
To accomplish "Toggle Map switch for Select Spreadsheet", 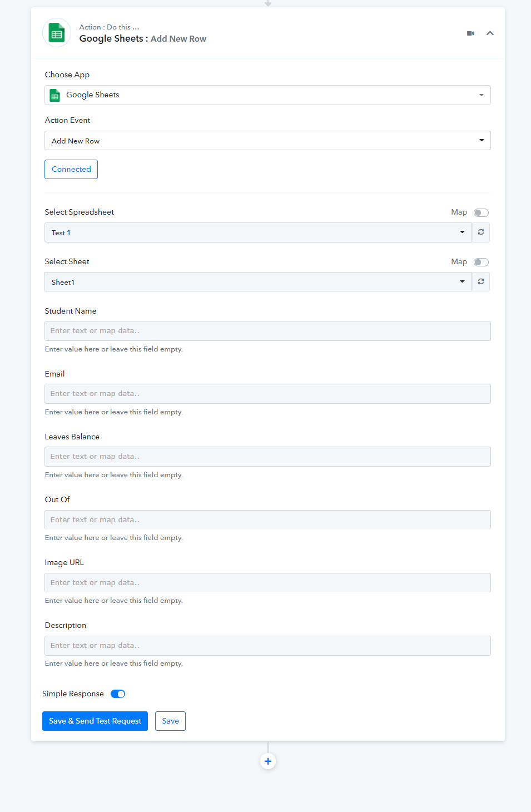I will tap(481, 212).
